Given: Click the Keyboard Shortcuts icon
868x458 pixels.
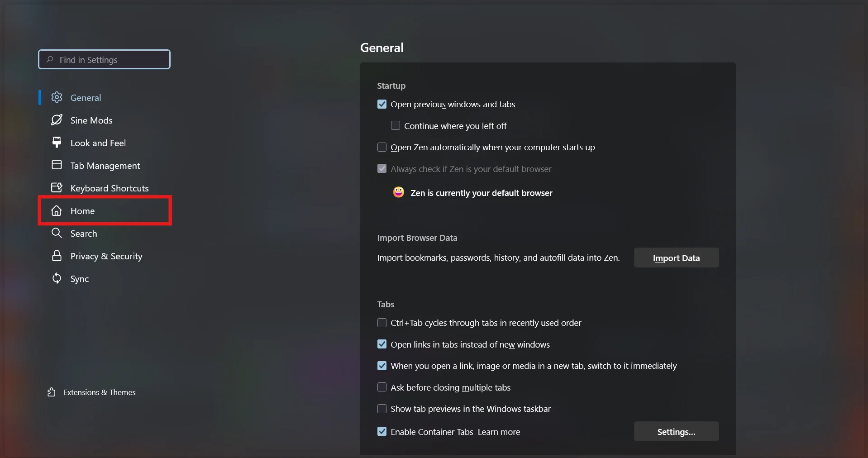Looking at the screenshot, I should 57,188.
